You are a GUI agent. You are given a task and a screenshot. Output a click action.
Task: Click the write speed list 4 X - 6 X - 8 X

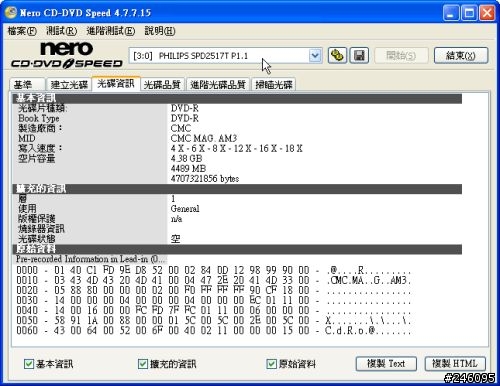[x=237, y=149]
